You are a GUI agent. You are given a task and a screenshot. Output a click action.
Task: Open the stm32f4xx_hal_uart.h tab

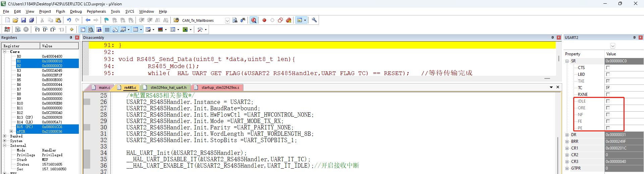(x=168, y=88)
